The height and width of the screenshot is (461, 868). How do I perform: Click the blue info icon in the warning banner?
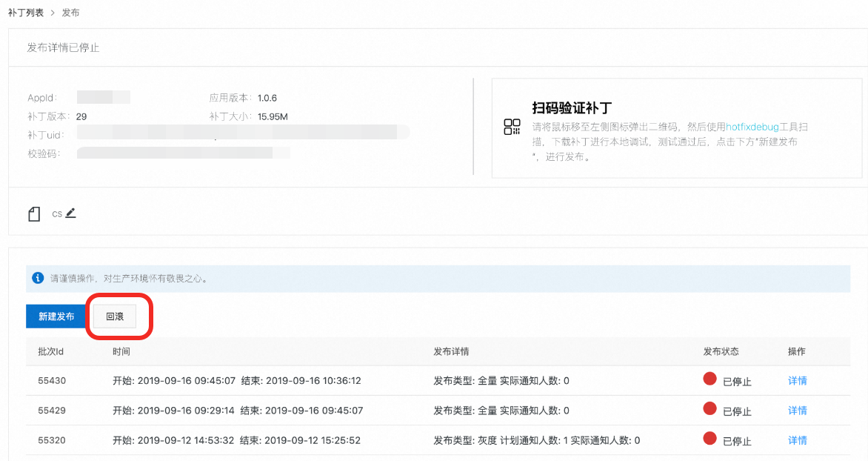coord(38,278)
